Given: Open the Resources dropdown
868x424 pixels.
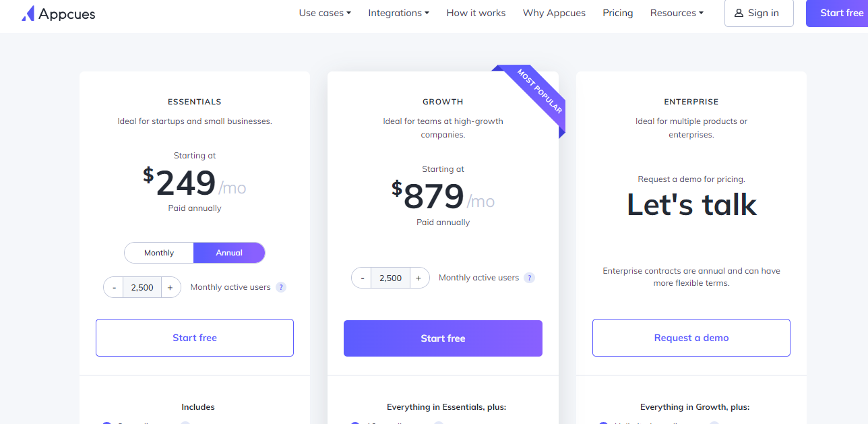Looking at the screenshot, I should (676, 13).
